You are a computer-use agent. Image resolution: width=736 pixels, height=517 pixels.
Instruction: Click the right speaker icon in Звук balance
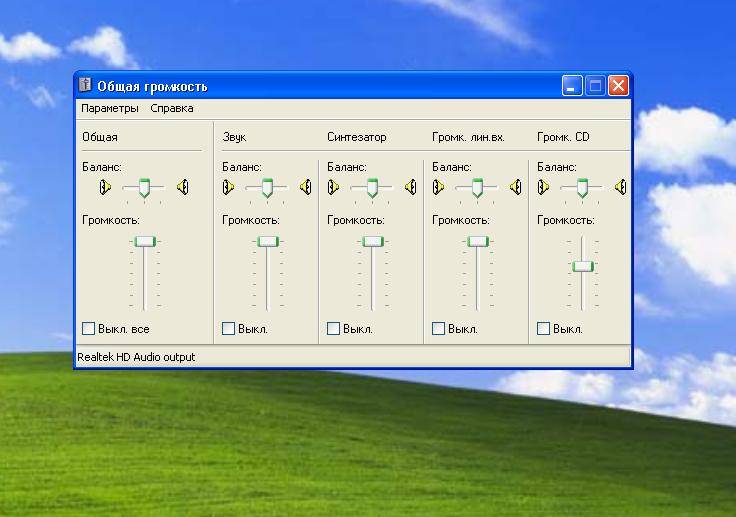pyautogui.click(x=306, y=187)
